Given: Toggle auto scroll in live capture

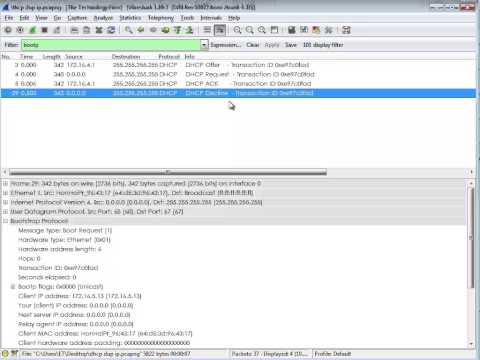Looking at the screenshot, I should pos(220,30).
